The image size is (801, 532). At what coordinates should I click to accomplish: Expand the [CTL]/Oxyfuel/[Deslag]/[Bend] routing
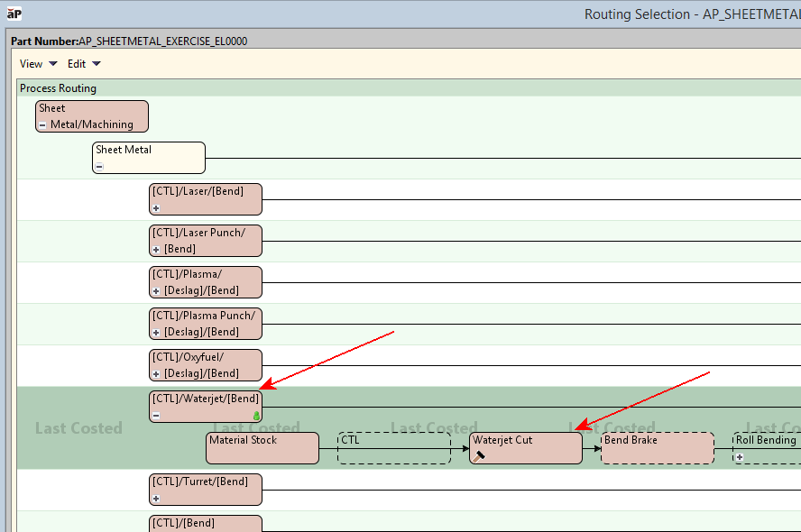(x=156, y=374)
